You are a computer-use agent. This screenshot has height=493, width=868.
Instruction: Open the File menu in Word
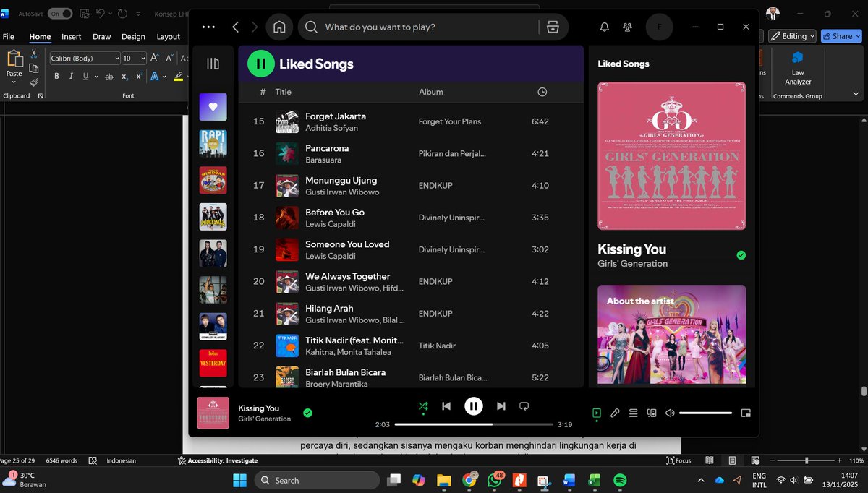(9, 37)
